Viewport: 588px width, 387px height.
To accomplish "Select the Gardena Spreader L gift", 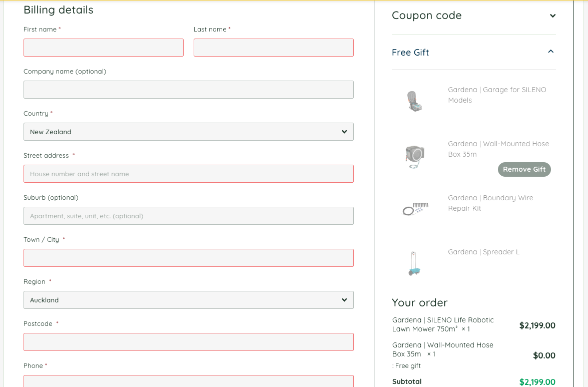I will [x=483, y=252].
